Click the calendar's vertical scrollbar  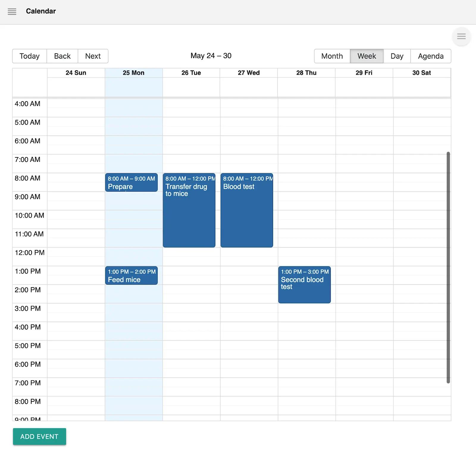448,267
